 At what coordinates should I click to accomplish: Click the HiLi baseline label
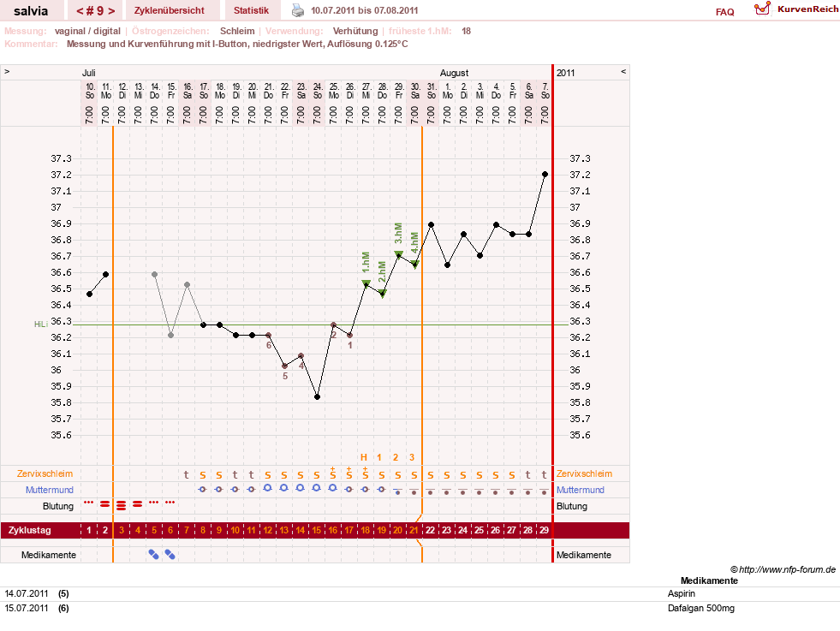point(41,324)
